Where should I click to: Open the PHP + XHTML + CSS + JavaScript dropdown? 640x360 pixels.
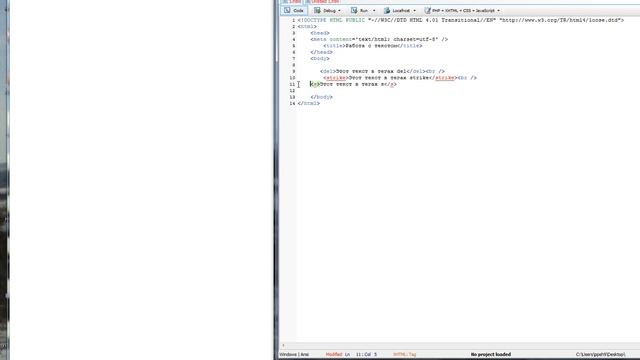[x=498, y=11]
